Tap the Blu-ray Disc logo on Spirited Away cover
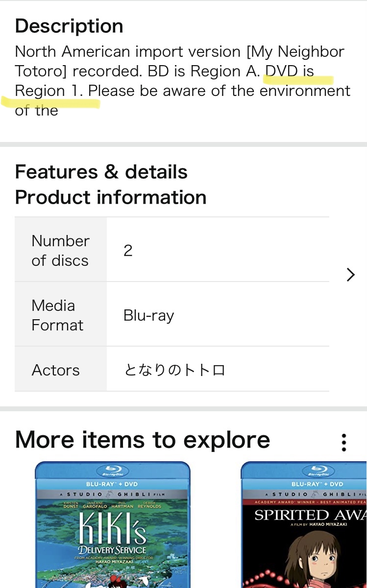 pyautogui.click(x=318, y=471)
